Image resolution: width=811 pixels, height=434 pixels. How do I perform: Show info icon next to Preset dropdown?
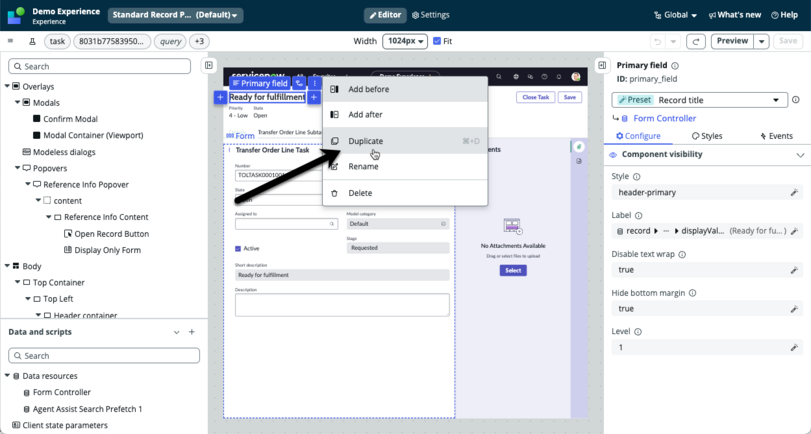pos(796,100)
